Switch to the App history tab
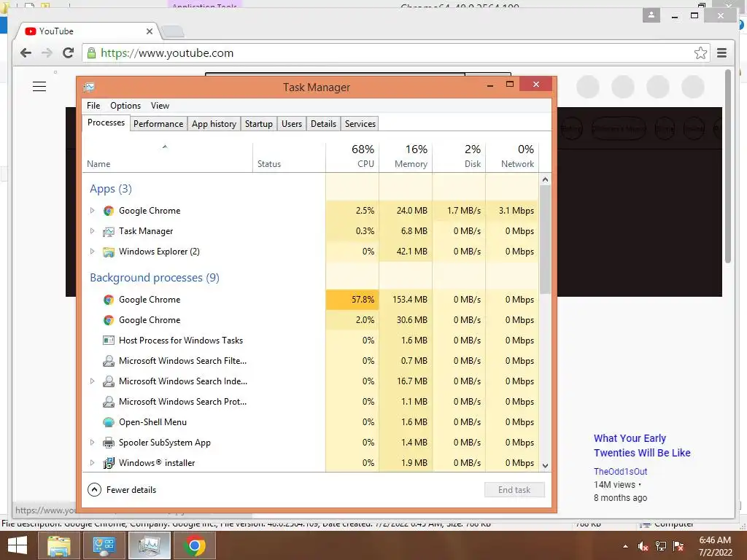 point(214,124)
